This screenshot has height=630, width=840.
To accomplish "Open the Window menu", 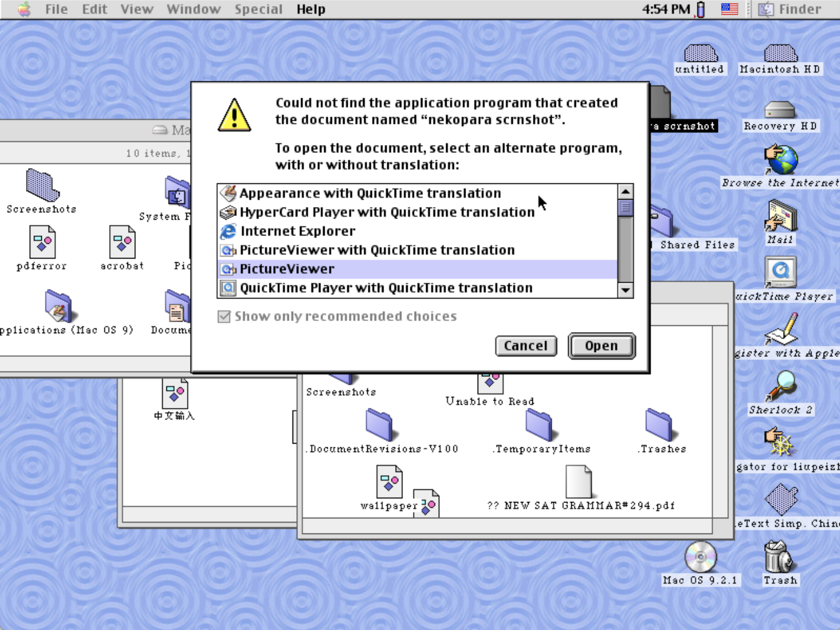I will pyautogui.click(x=194, y=9).
